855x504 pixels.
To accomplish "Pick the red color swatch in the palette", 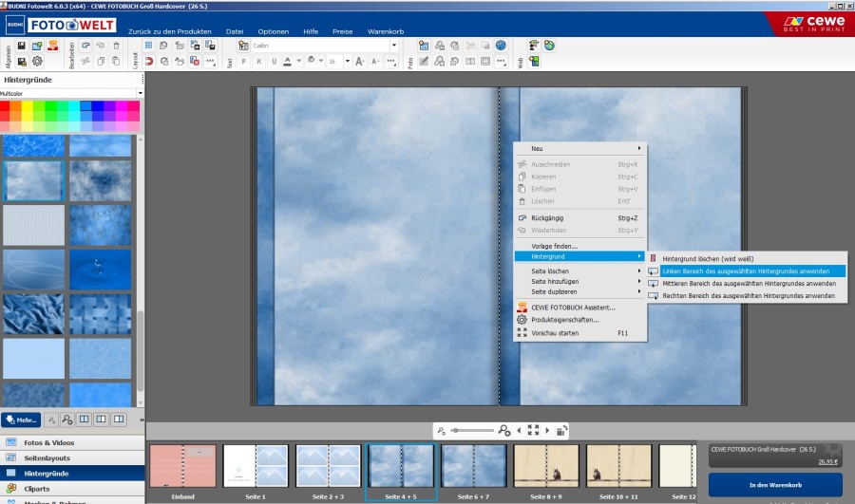I will point(6,106).
